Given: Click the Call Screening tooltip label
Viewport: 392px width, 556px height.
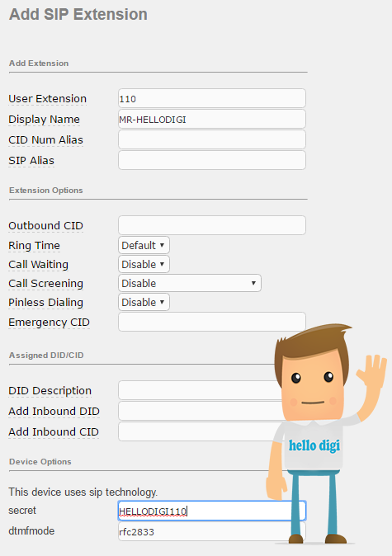Looking at the screenshot, I should click(45, 283).
